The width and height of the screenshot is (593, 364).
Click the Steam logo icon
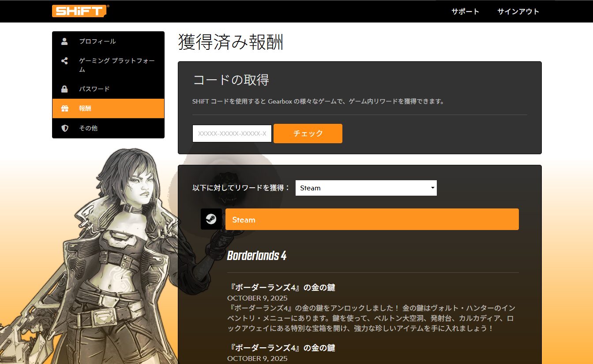coord(211,219)
